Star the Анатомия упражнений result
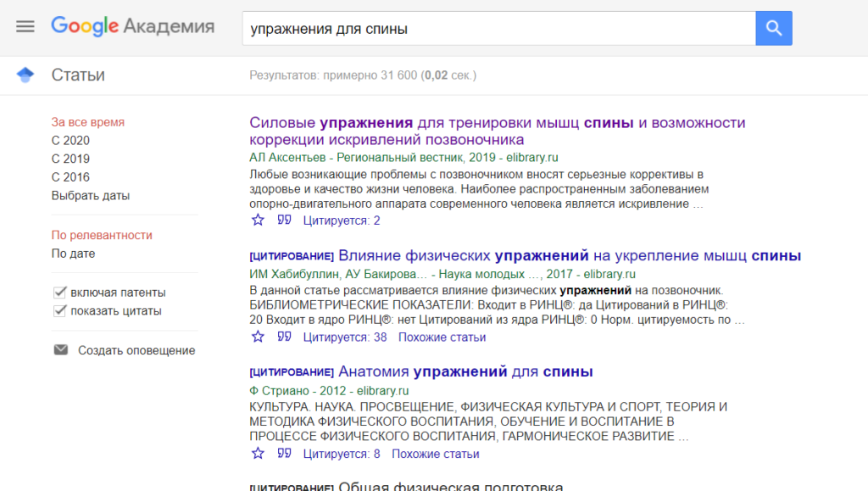The height and width of the screenshot is (491, 868). click(258, 453)
